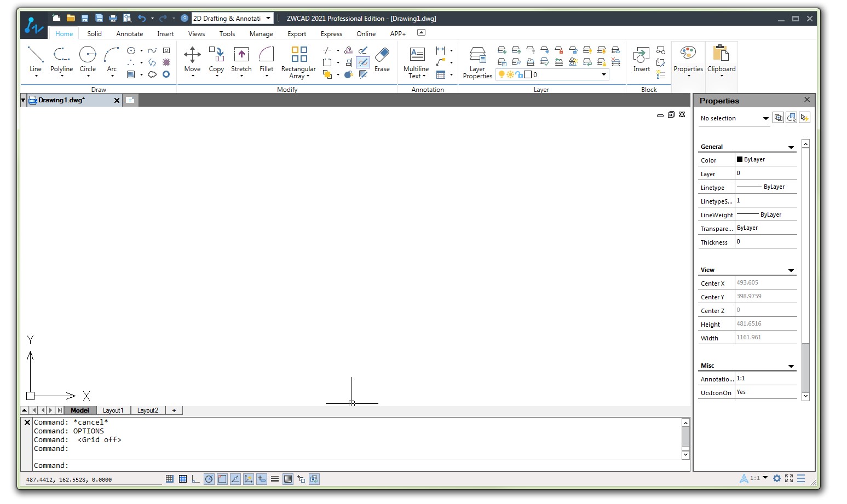Click the Donut draw icon

coord(166,74)
